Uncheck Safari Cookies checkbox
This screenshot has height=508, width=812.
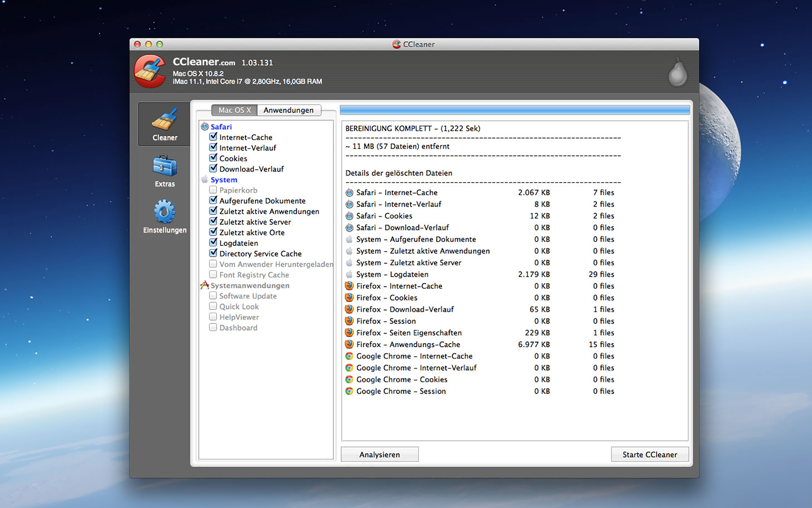pos(213,158)
